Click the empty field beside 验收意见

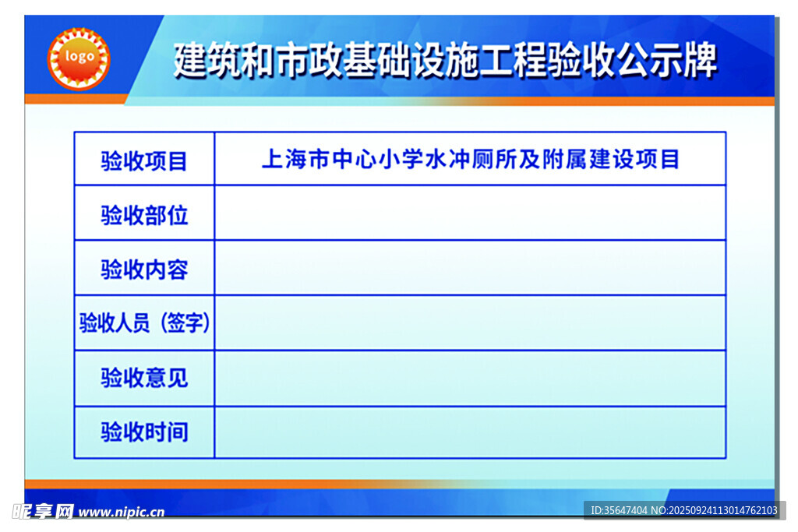pos(470,379)
